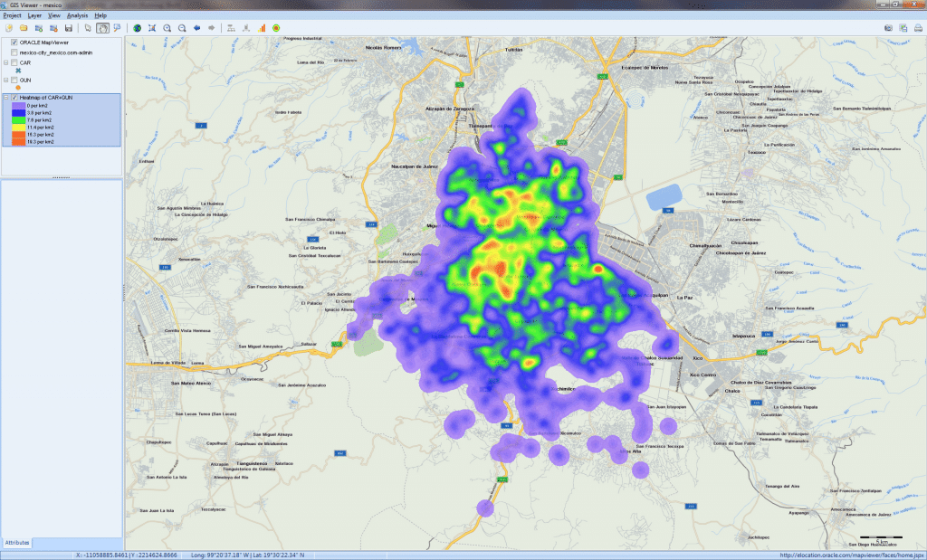
Task: Click the forward navigation arrow icon
Action: [211, 28]
